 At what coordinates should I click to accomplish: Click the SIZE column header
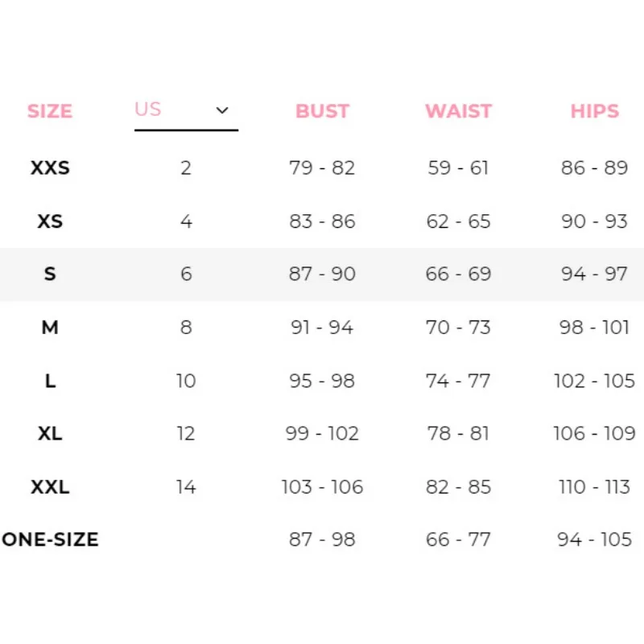pos(50,111)
